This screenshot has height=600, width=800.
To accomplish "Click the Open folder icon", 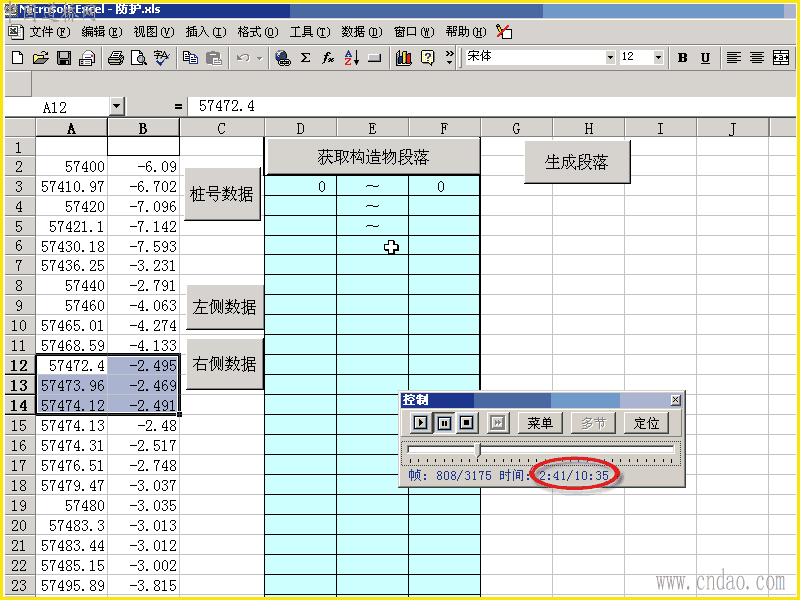I will [40, 58].
